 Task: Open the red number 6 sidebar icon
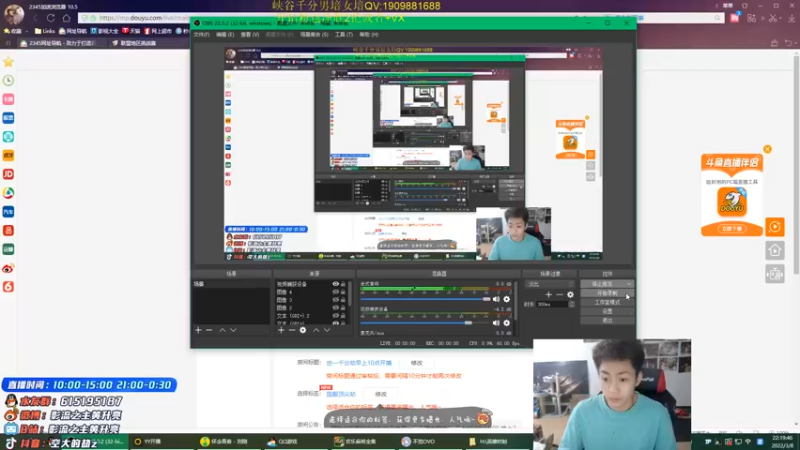tap(8, 287)
